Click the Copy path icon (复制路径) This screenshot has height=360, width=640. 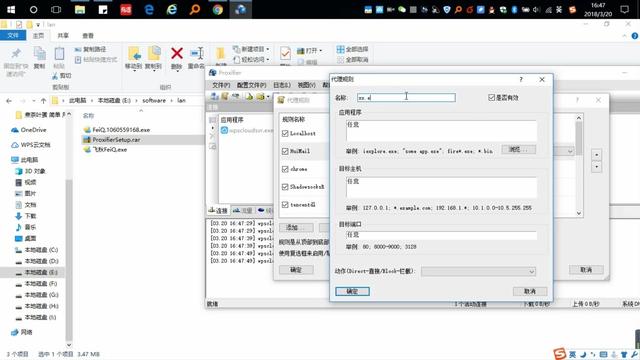pyautogui.click(x=78, y=49)
